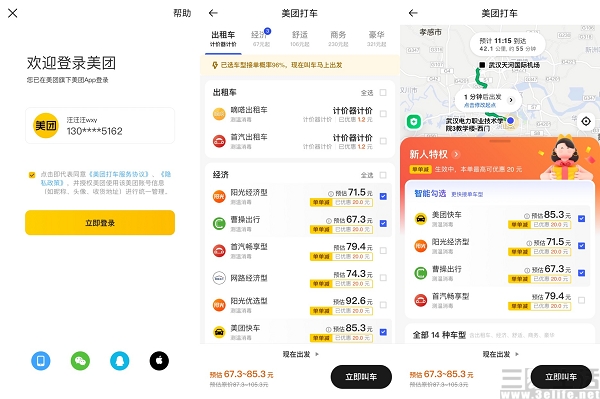Check 首汽畅享型 in 智能勾选 list

582,300
